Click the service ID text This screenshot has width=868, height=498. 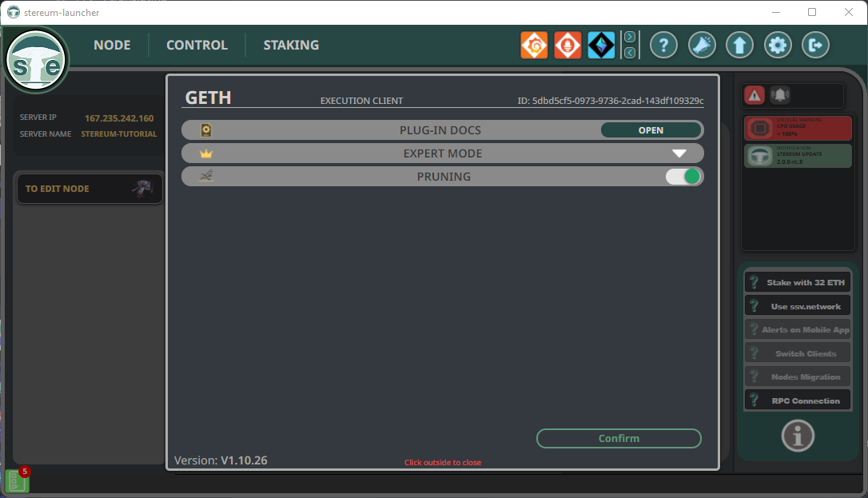click(611, 101)
